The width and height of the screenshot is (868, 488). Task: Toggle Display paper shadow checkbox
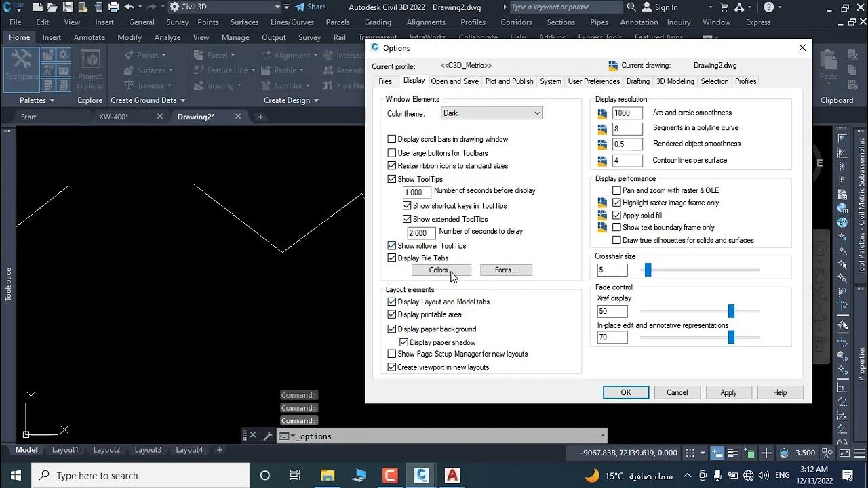click(403, 342)
